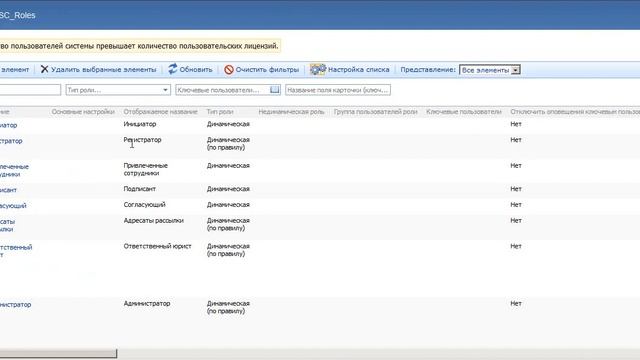Select 'Согласующий' displayed name cell
Image resolution: width=640 pixels, height=360 pixels.
tap(144, 204)
